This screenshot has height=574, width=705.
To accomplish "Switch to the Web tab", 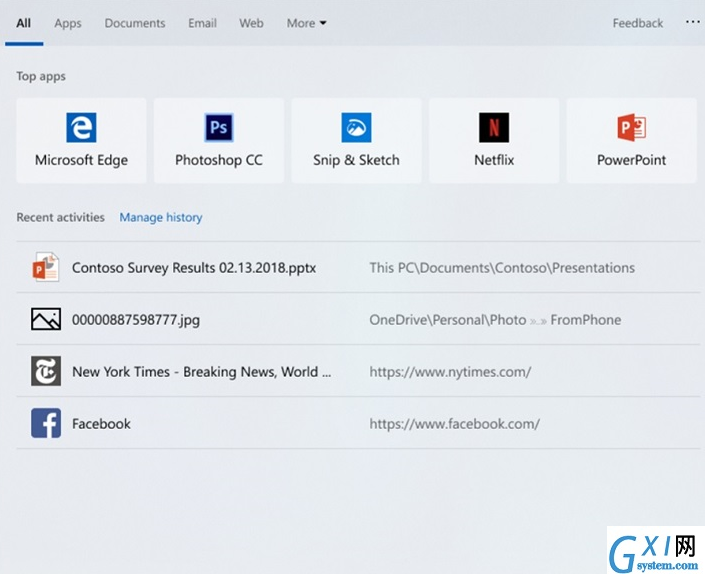I will [x=251, y=23].
